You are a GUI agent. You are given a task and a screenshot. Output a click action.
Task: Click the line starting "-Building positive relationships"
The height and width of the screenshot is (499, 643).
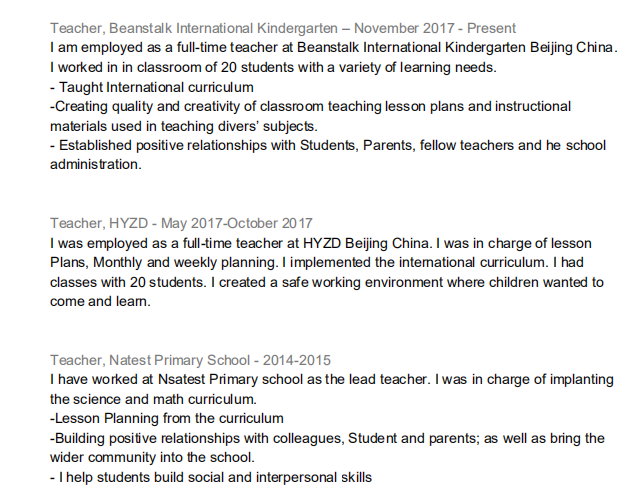point(327,438)
